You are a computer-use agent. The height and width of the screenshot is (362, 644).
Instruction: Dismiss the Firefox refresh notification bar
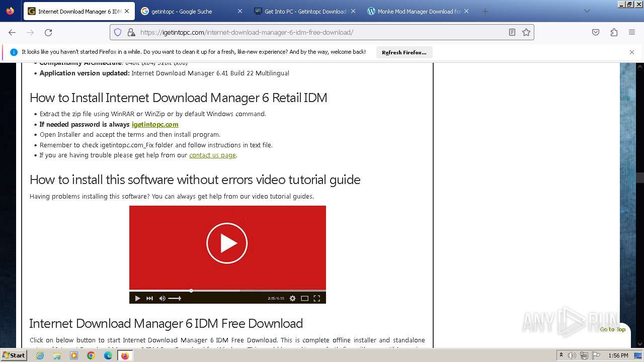point(632,52)
